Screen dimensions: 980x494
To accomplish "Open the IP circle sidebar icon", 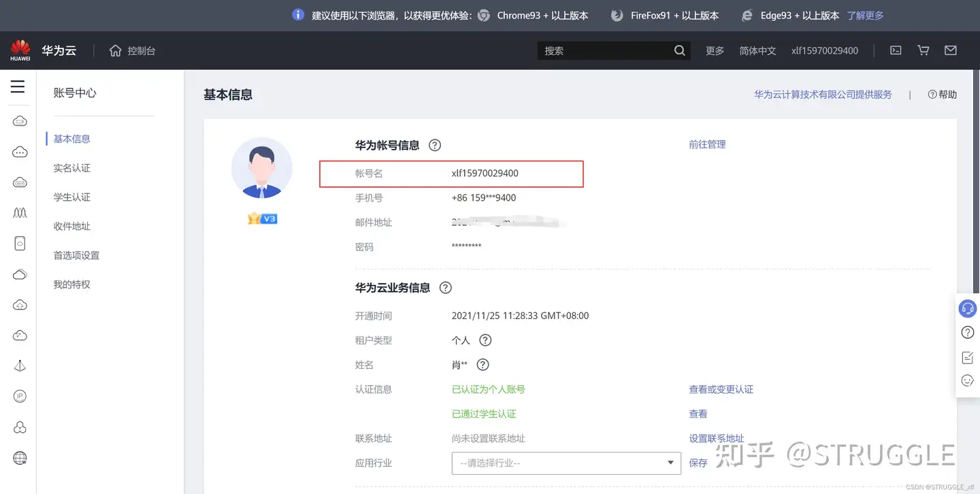I will [x=20, y=397].
